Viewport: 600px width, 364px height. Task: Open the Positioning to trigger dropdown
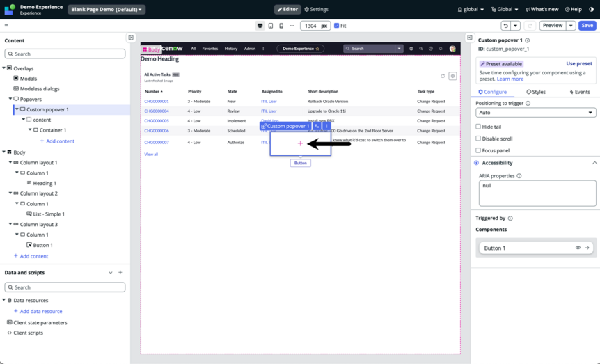pos(536,113)
